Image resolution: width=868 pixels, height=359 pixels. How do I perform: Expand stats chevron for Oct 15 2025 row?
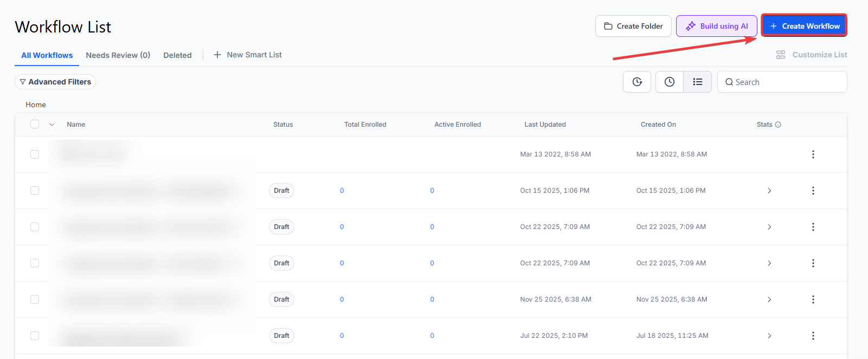[x=769, y=191]
